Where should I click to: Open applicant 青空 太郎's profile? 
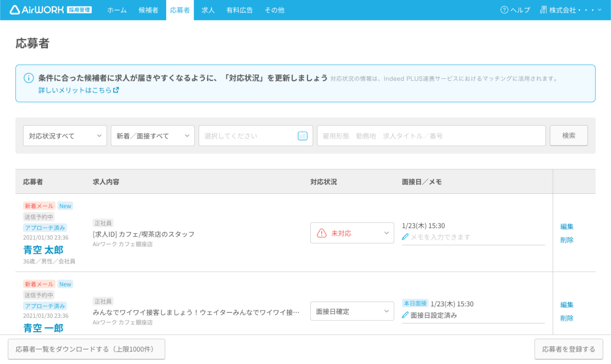[x=43, y=250]
